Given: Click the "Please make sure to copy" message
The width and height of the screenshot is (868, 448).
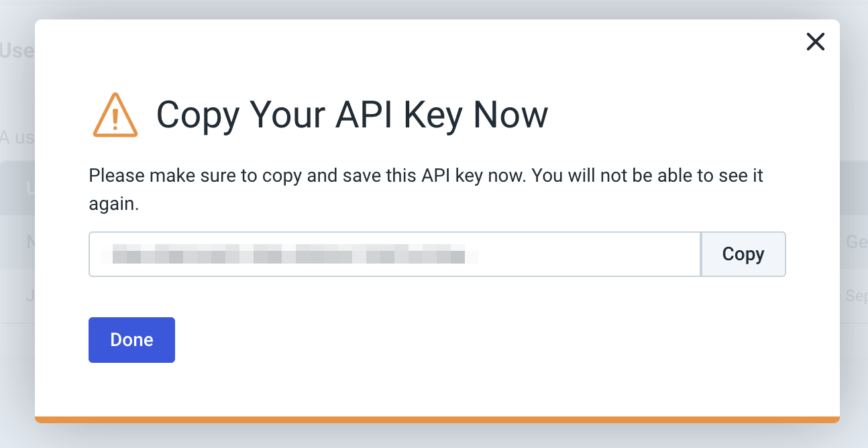Looking at the screenshot, I should click(x=426, y=176).
